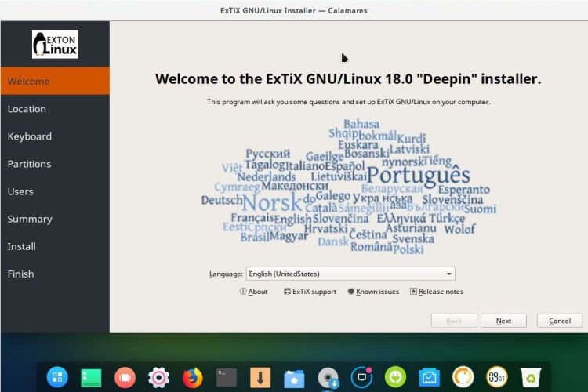Screen dimensions: 588x392
Task: Click the Calamares installer window title
Action: tap(294, 10)
